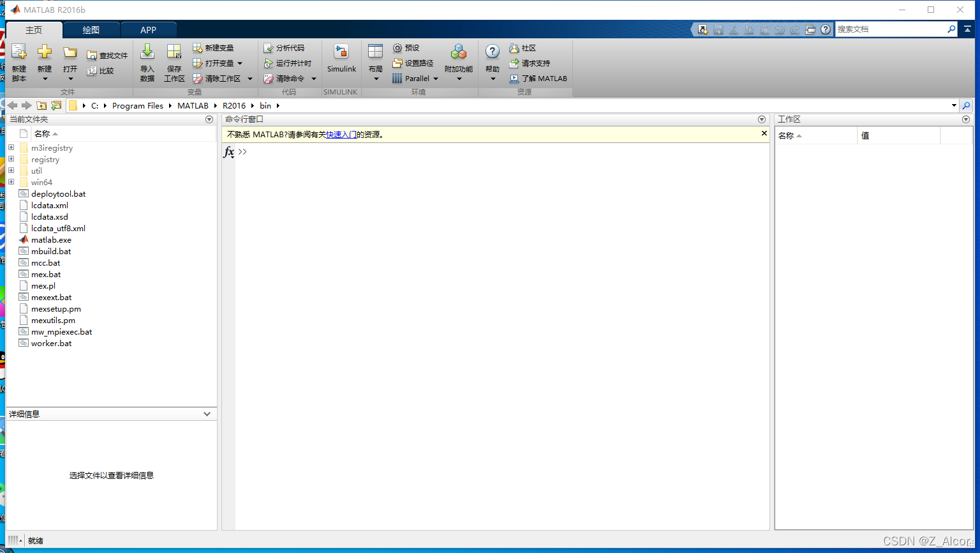Click 比较 (Compare) icon
The height and width of the screenshot is (553, 980).
click(92, 71)
